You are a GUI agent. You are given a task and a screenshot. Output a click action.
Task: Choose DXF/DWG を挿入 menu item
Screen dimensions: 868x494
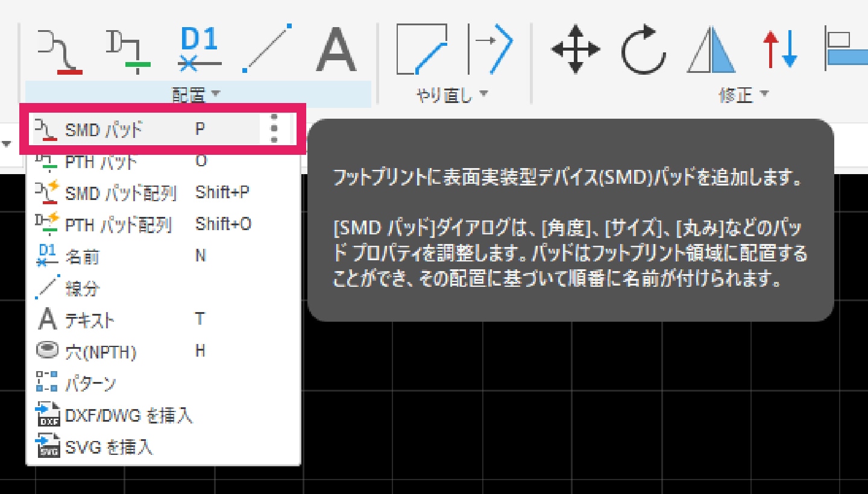pyautogui.click(x=128, y=416)
